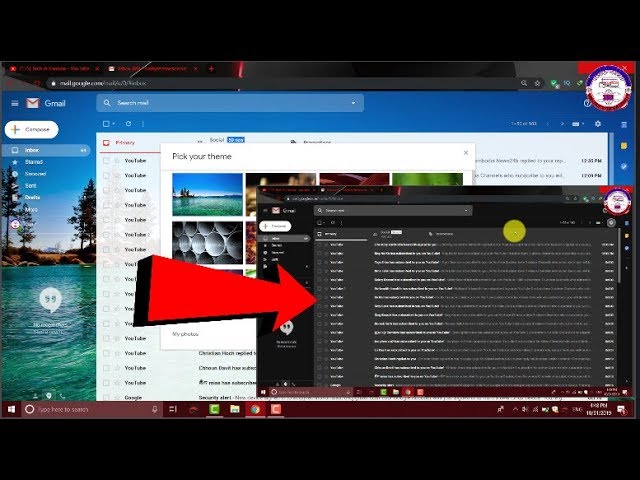Image resolution: width=640 pixels, height=480 pixels.
Task: Open the three-dot More menu beside Refresh
Action: [x=143, y=124]
